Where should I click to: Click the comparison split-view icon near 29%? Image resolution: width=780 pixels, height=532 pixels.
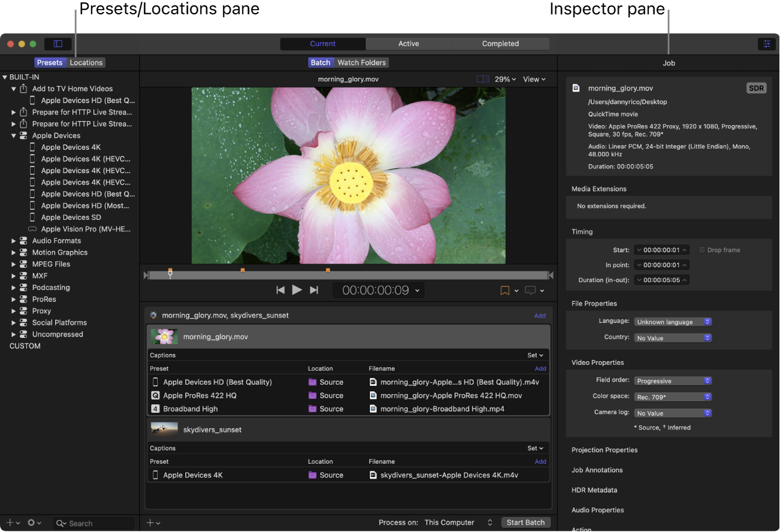pos(483,79)
